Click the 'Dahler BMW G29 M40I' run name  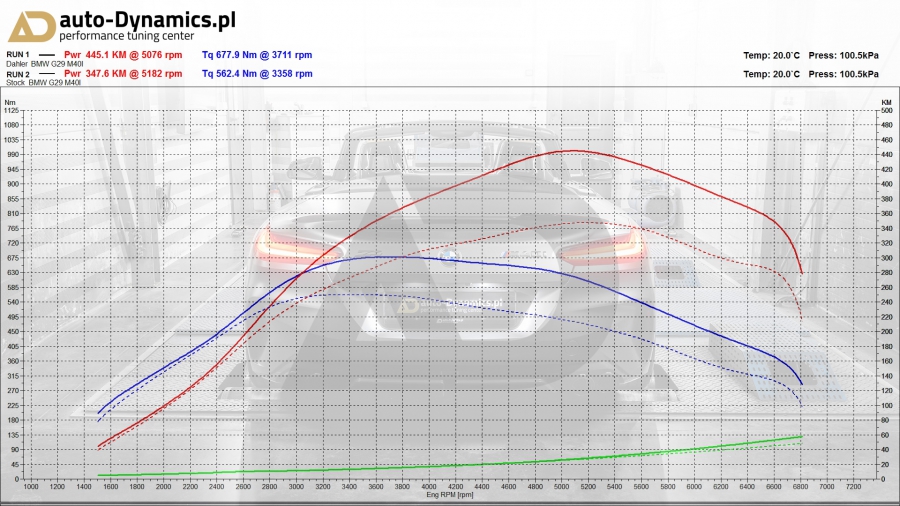[41, 64]
